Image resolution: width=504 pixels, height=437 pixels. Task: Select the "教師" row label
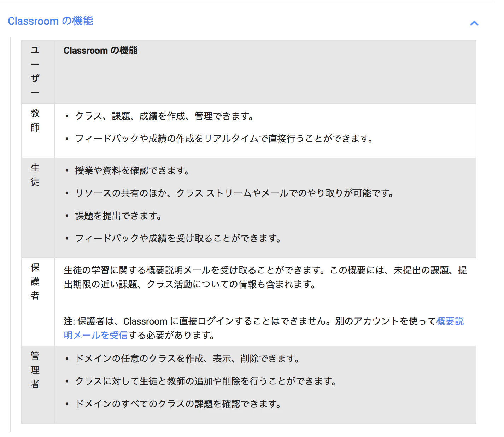[35, 120]
